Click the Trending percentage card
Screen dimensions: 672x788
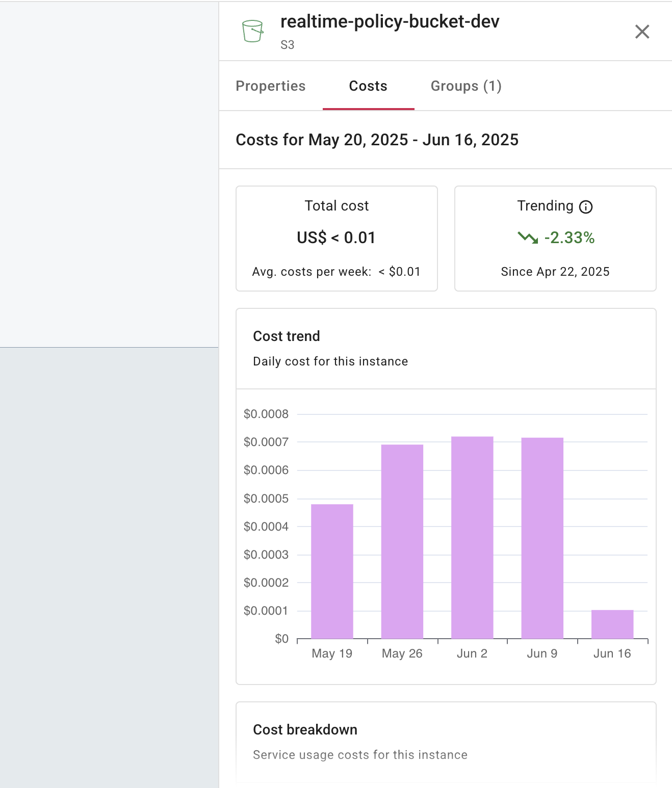[x=555, y=238]
